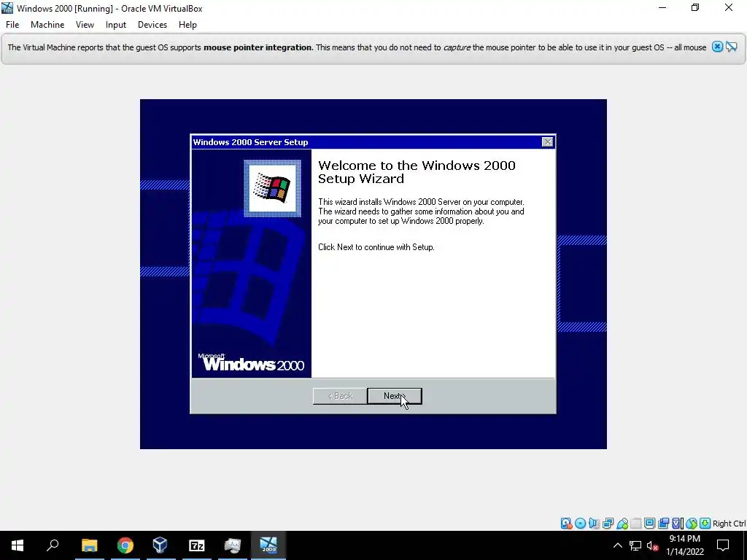Screen dimensions: 747x560
Task: Minimize the VirtualBox window
Action: click(662, 7)
